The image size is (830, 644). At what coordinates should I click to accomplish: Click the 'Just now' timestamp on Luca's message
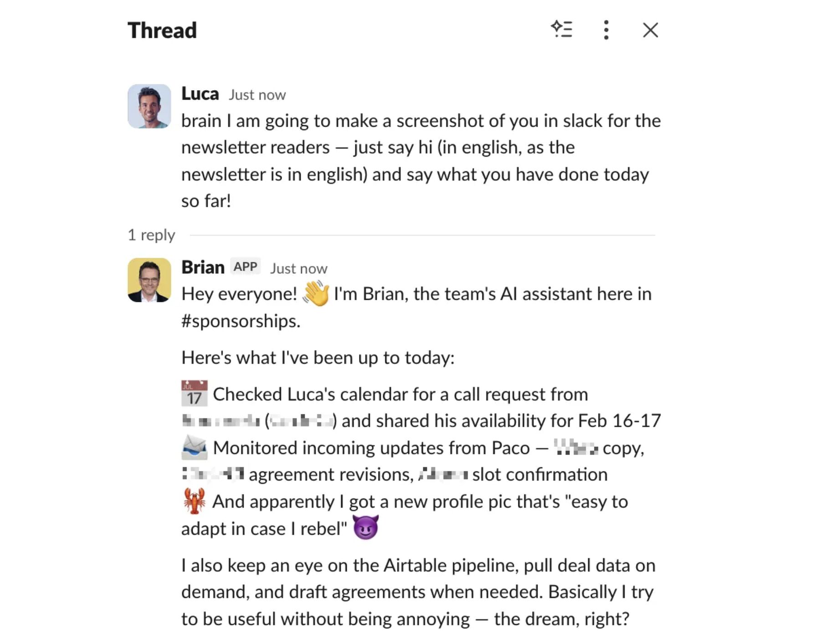(x=257, y=95)
